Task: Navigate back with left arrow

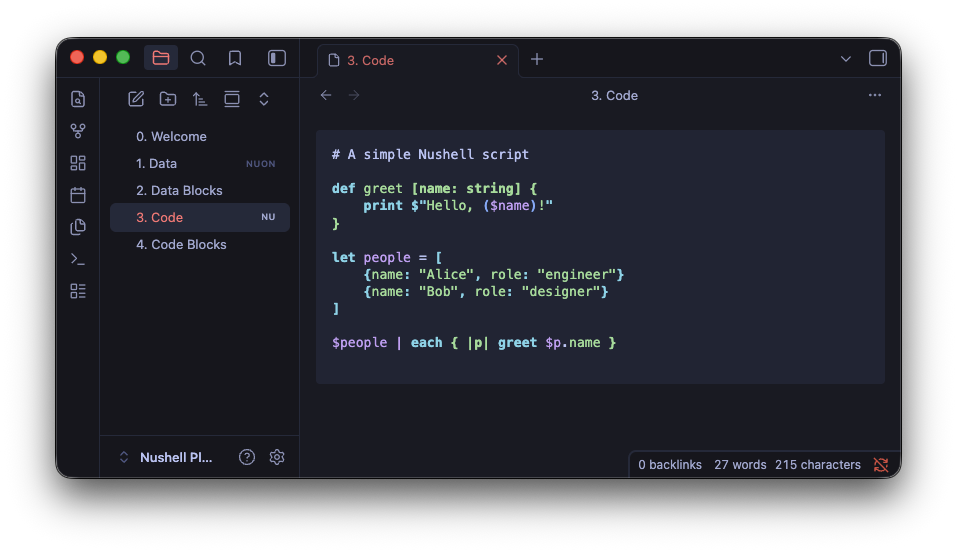Action: tap(326, 95)
